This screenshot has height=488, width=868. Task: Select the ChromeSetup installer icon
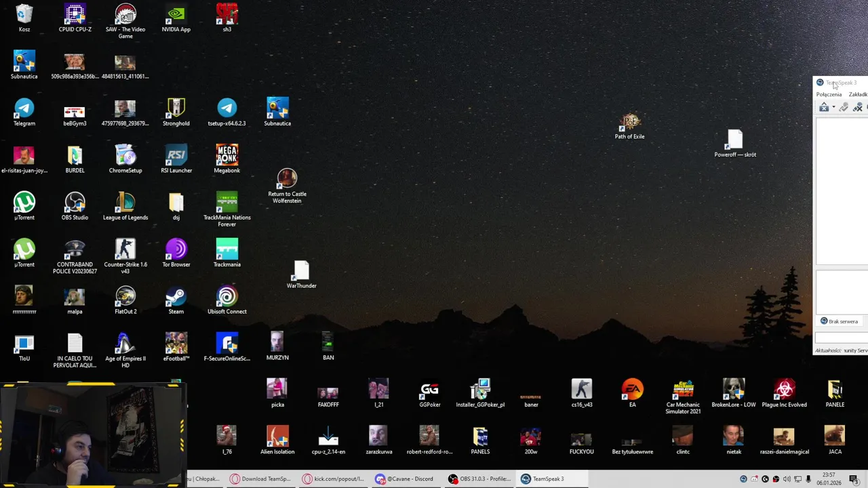125,159
